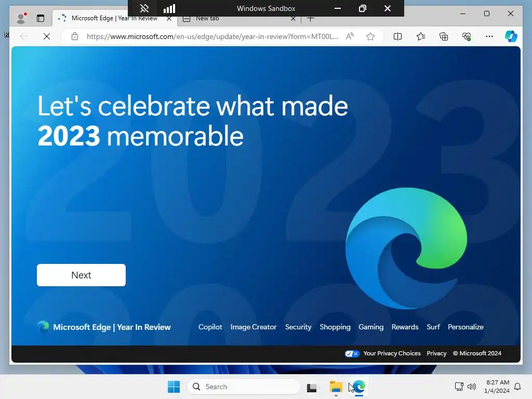Open the Copilot sidebar icon

tap(511, 36)
